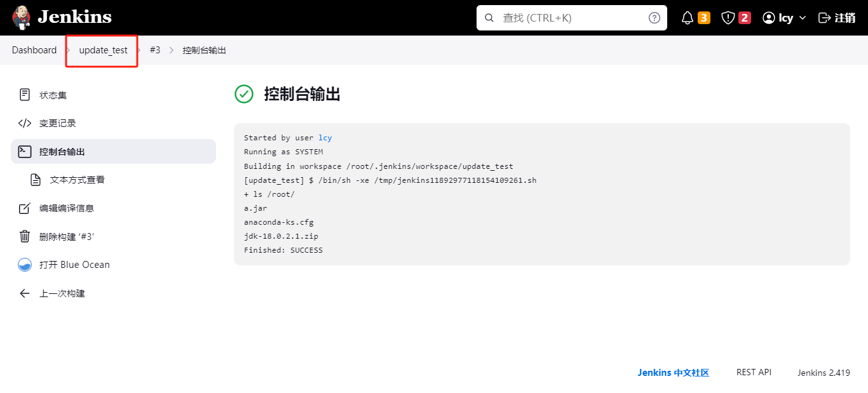Click the Jenkins butler logo
868x393 pixels.
(21, 17)
